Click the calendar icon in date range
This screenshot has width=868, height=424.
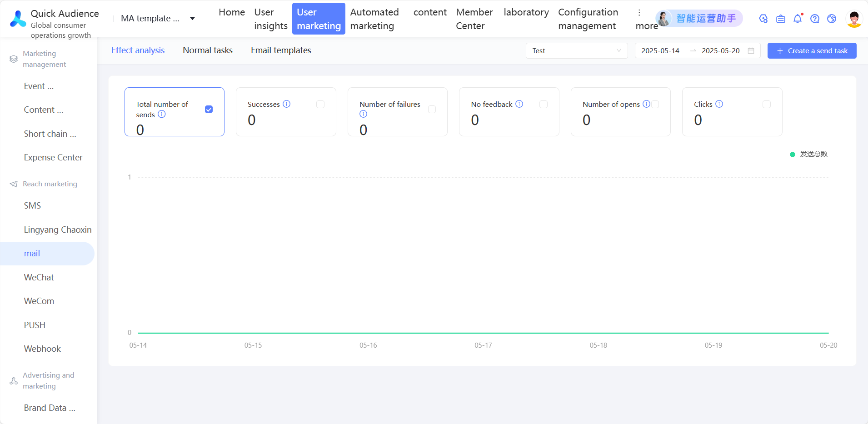[x=751, y=50]
